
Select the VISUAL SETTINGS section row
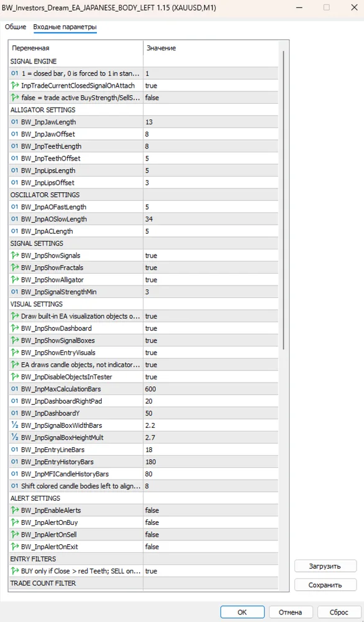[143, 304]
